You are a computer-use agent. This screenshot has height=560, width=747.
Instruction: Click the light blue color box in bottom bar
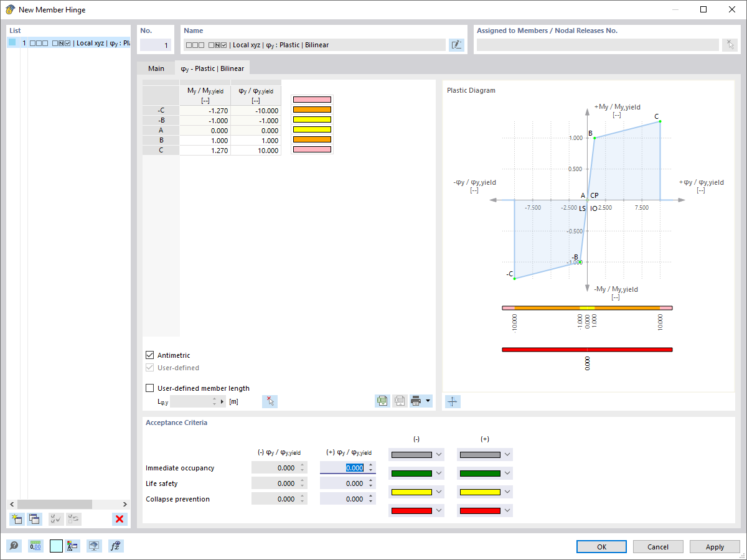56,546
